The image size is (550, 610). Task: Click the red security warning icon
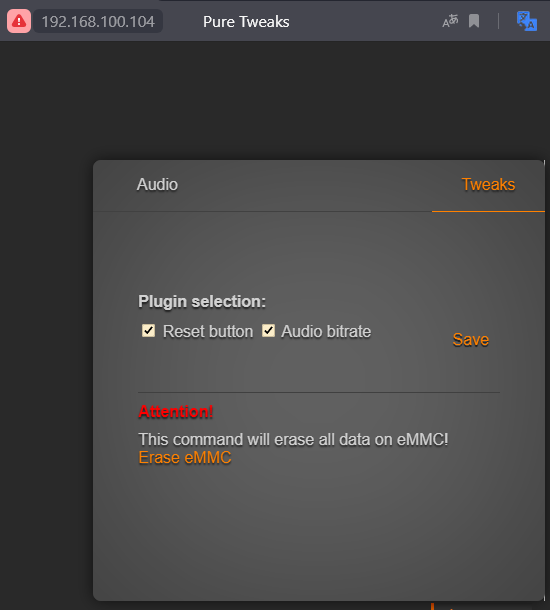(19, 21)
